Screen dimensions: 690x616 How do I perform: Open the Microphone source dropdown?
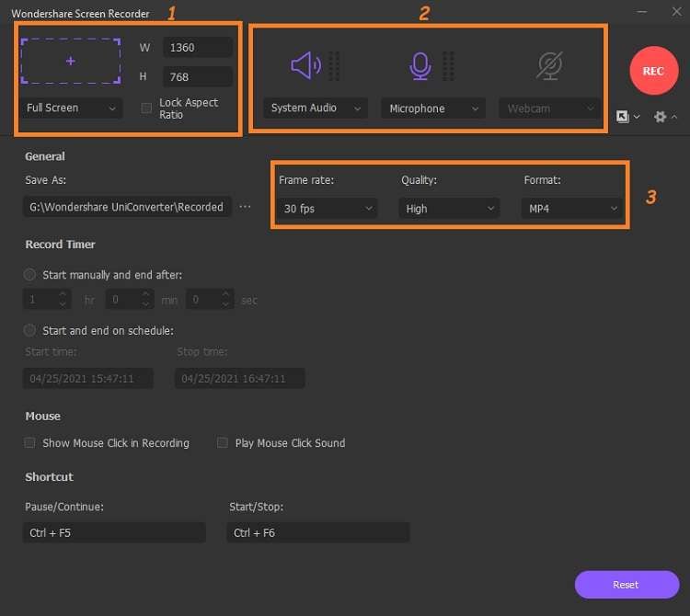(x=433, y=108)
